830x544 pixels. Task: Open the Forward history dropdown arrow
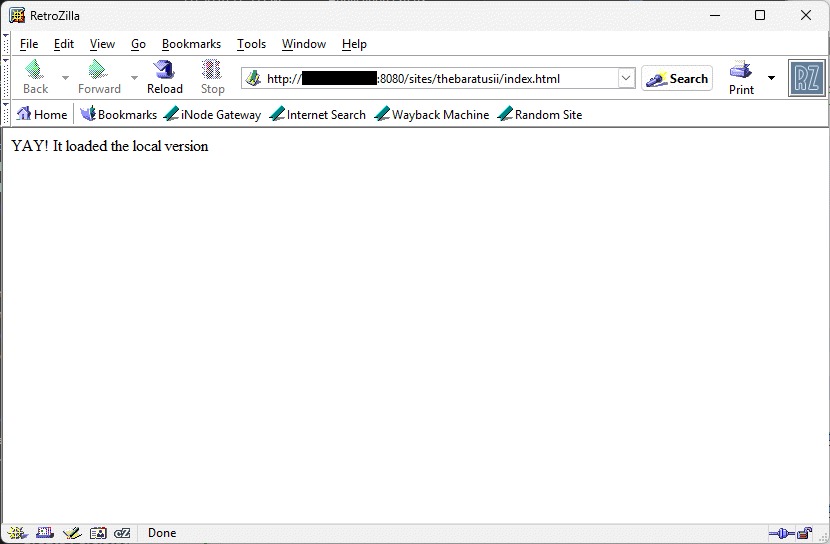[134, 78]
